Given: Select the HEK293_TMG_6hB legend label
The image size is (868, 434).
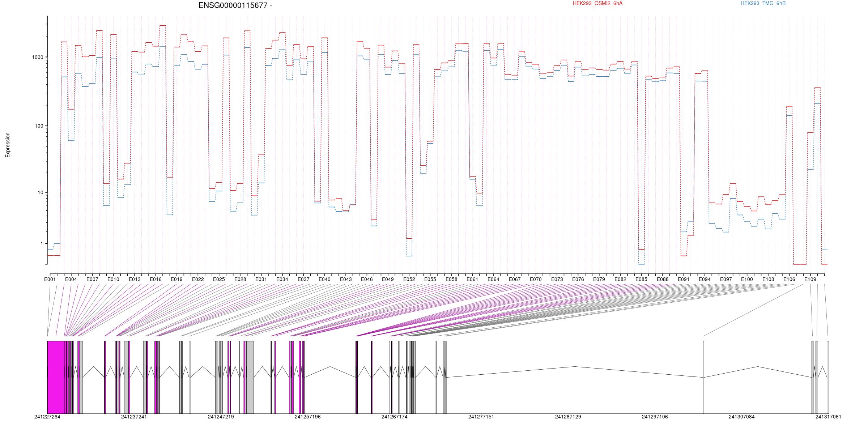Looking at the screenshot, I should click(763, 4).
